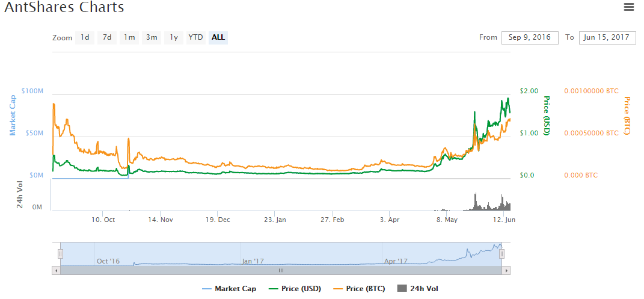644x299 pixels.
Task: Click the 0.00050000 BTC axis value
Action: [x=592, y=133]
